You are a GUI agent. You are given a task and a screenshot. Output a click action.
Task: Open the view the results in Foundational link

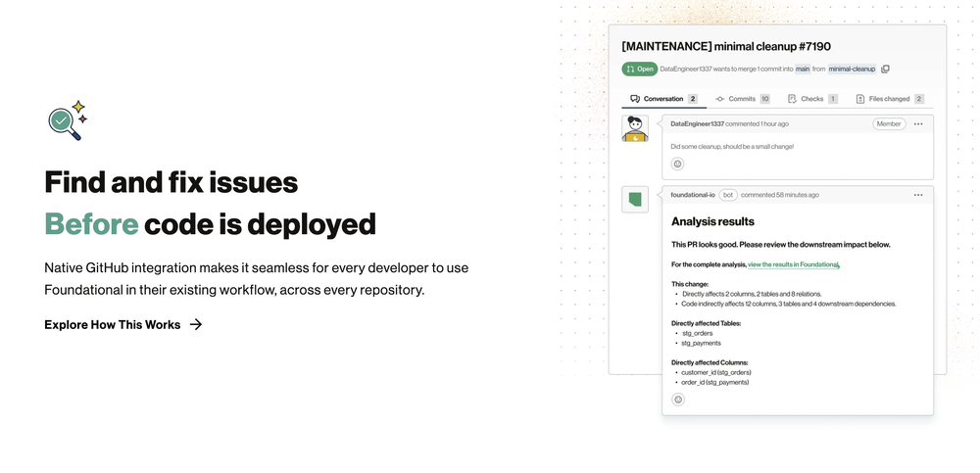point(793,265)
